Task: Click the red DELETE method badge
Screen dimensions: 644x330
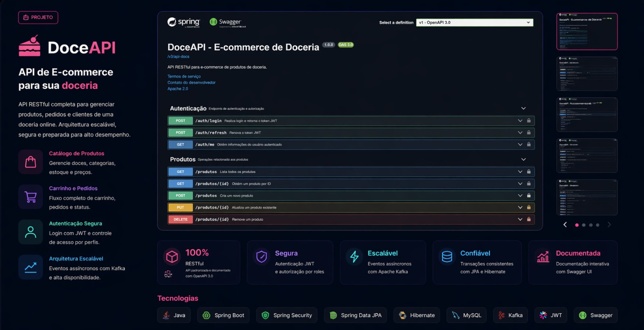Action: 180,219
